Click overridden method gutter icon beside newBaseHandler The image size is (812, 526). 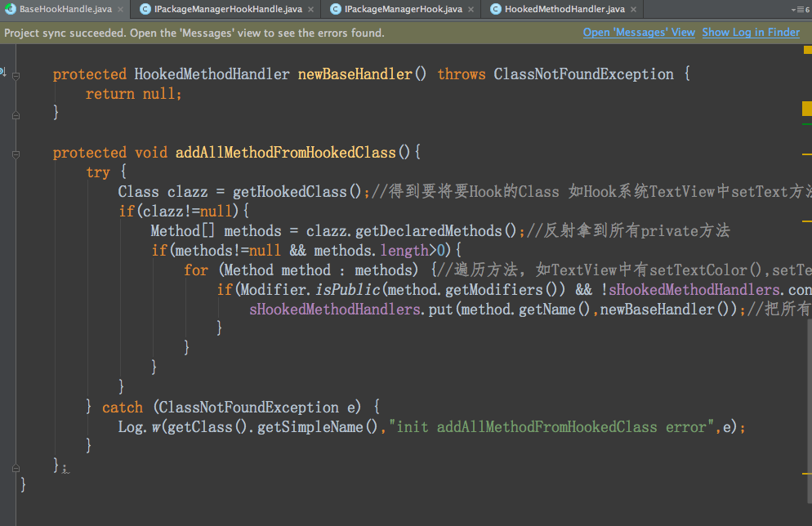(x=3, y=73)
